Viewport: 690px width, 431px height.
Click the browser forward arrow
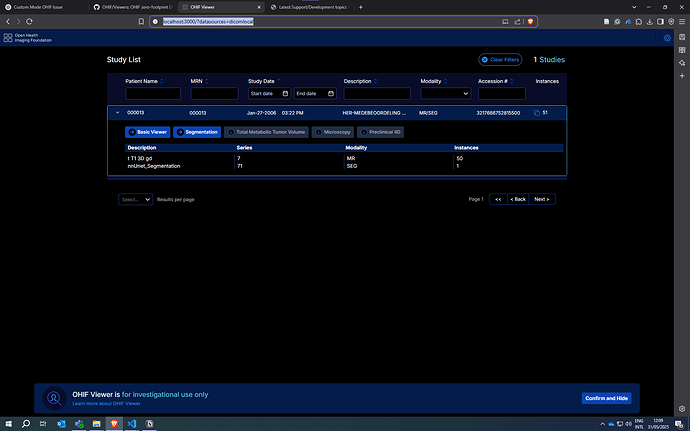pos(18,22)
